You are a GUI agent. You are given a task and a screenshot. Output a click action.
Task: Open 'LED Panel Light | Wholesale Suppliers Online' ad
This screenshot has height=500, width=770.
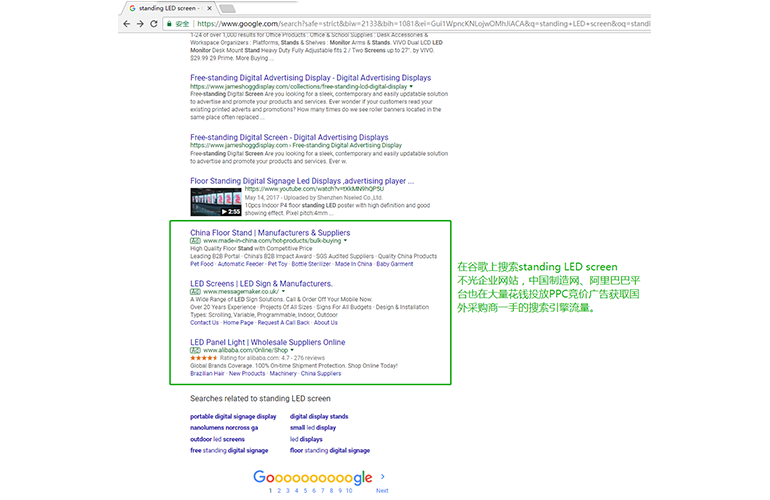[268, 342]
